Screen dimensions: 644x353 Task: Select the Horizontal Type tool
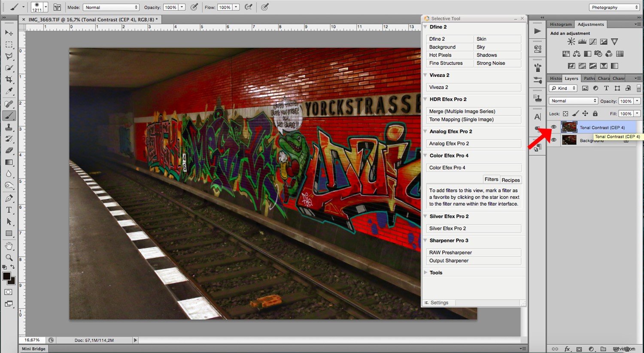9,211
